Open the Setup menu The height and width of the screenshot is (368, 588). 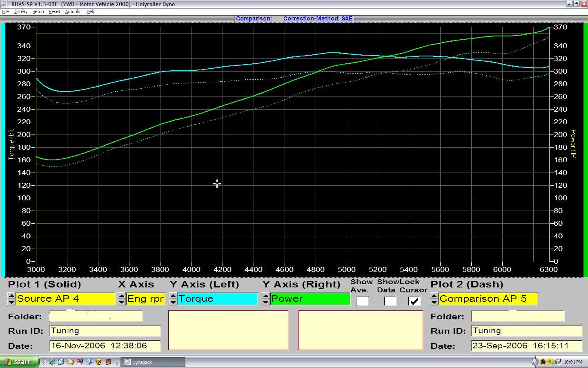38,11
